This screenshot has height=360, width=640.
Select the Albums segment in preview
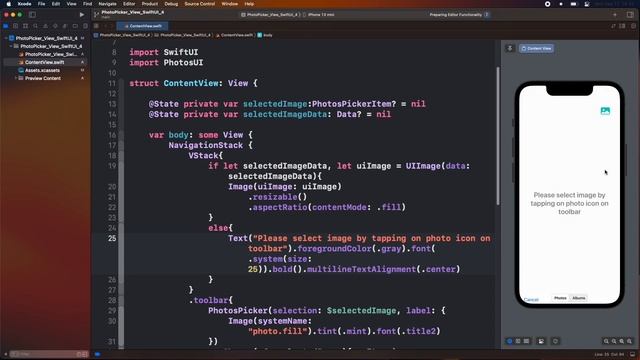coord(578,298)
